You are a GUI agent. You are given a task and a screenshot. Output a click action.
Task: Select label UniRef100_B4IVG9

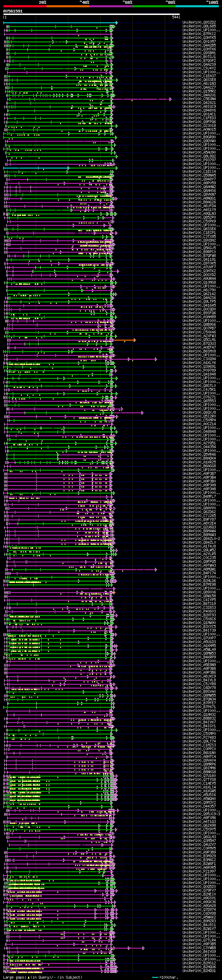click(x=199, y=951)
